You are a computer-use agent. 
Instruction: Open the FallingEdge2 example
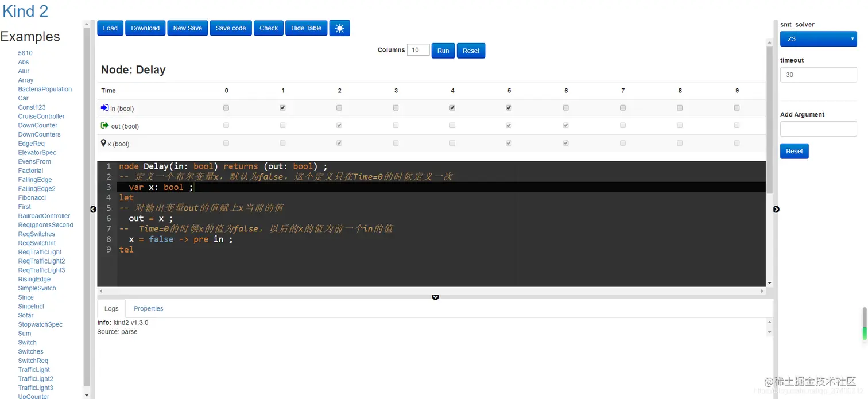[x=37, y=189]
